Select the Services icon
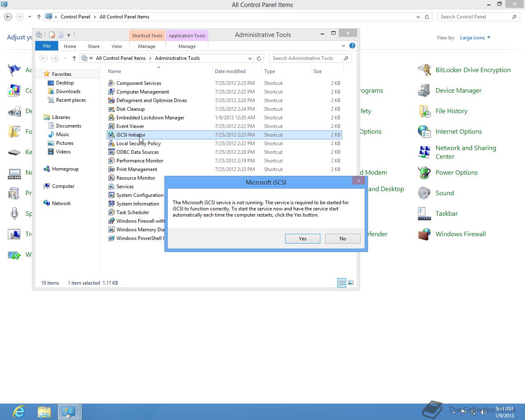 click(111, 187)
